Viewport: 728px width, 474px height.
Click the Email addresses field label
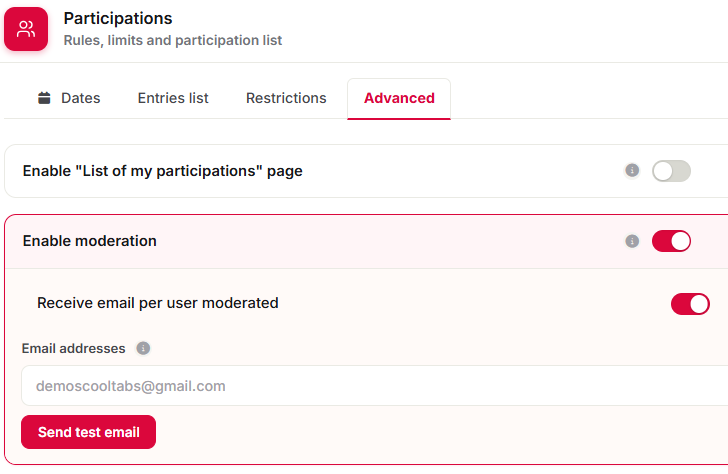pyautogui.click(x=73, y=348)
